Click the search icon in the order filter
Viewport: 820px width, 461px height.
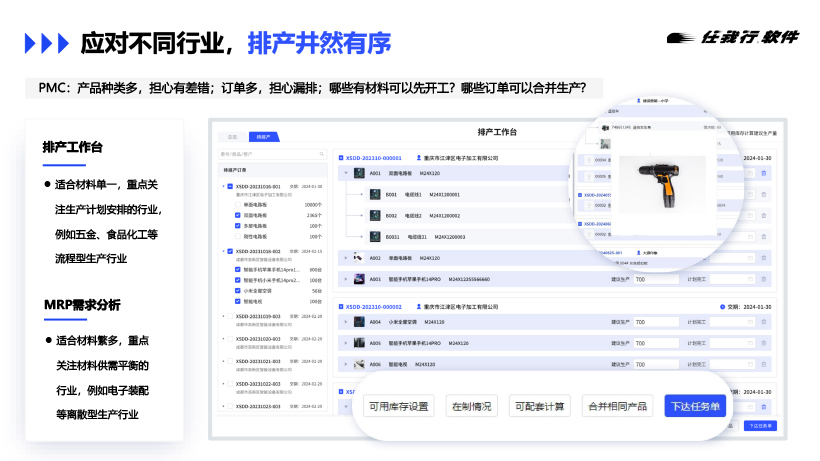(322, 154)
